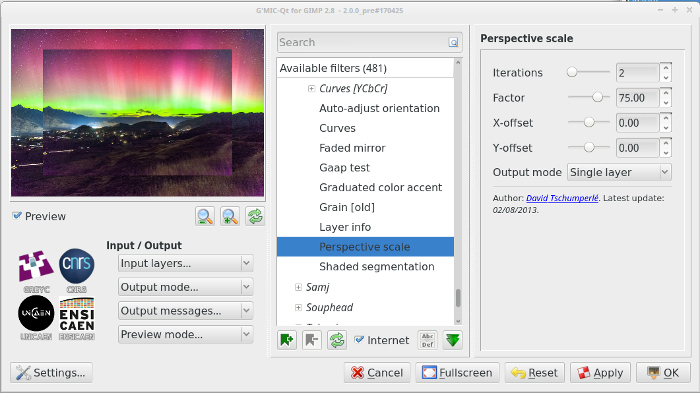Increase X-offset with the up stepper arrow
The height and width of the screenshot is (393, 700).
click(x=666, y=118)
